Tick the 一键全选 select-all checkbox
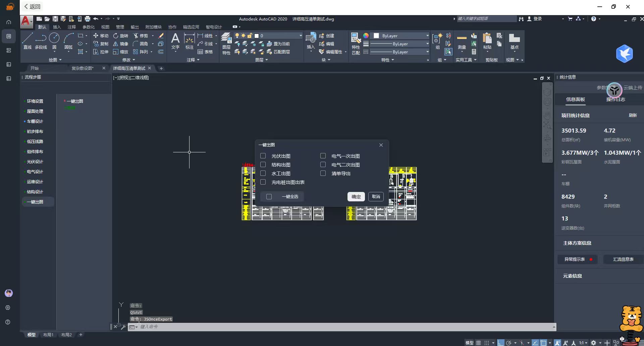The width and height of the screenshot is (644, 346). [x=269, y=197]
